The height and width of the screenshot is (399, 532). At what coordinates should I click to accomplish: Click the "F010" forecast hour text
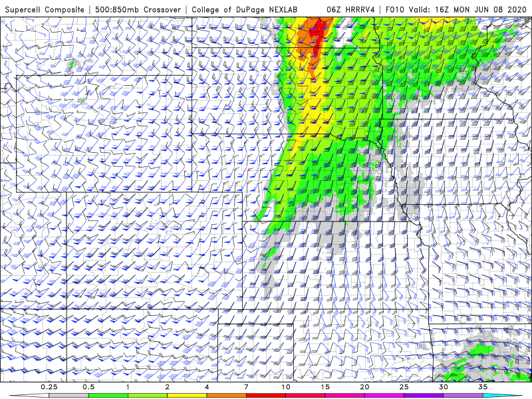click(x=395, y=10)
